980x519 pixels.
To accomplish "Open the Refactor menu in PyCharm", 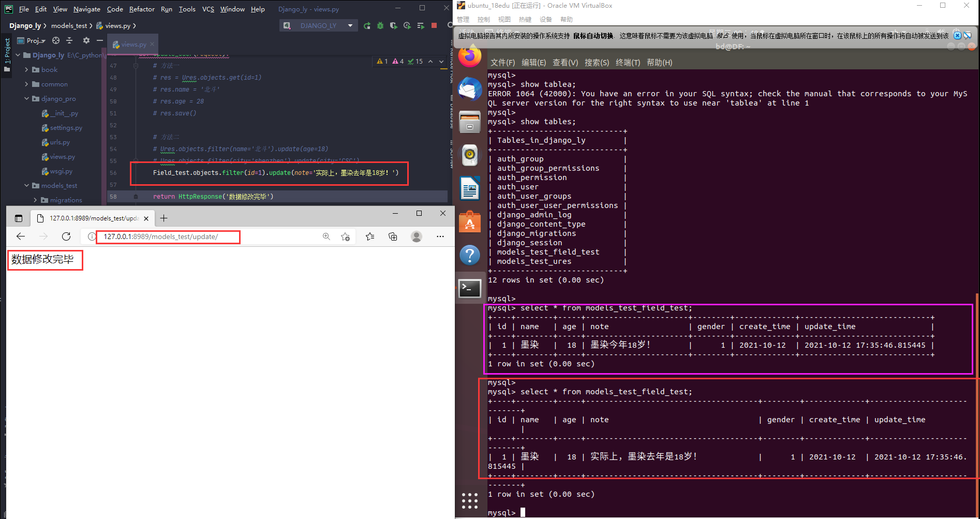I will (142, 9).
